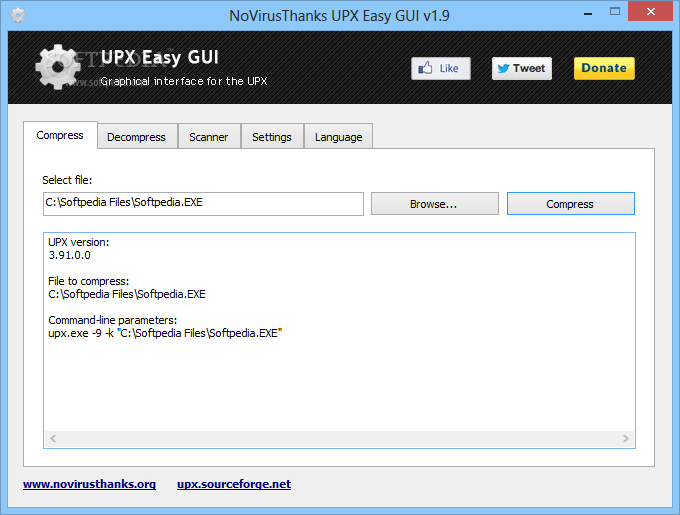Click the "Select file:" label
Screen dimensions: 680x515
(x=67, y=180)
